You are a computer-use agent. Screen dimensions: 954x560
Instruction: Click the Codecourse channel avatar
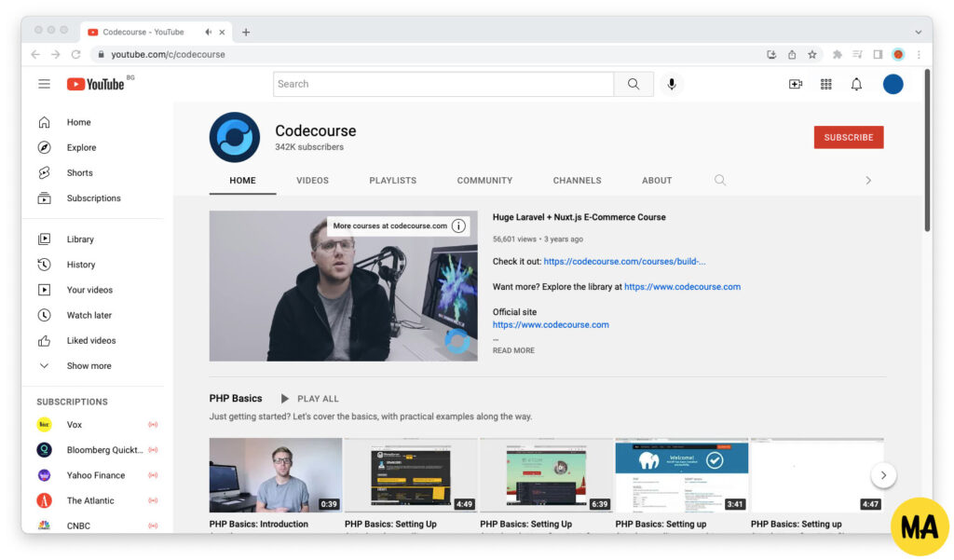[x=234, y=137]
